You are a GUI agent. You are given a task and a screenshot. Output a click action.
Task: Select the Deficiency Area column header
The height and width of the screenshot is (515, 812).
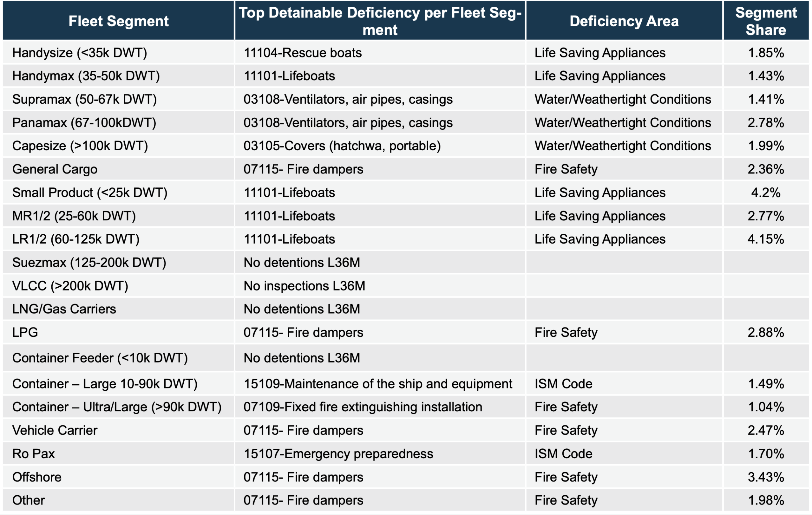coord(624,21)
